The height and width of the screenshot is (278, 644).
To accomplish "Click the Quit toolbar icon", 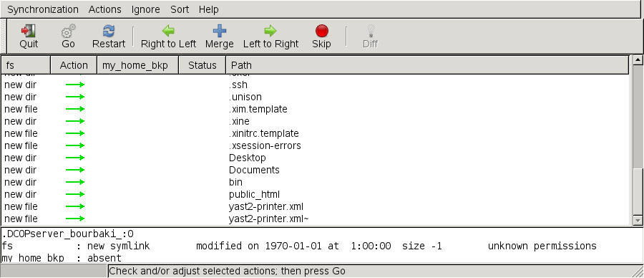I will tap(29, 31).
